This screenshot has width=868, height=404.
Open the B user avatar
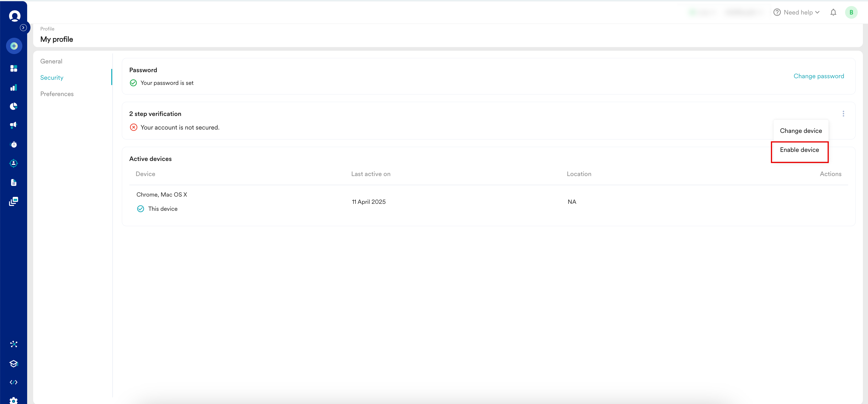pos(851,12)
